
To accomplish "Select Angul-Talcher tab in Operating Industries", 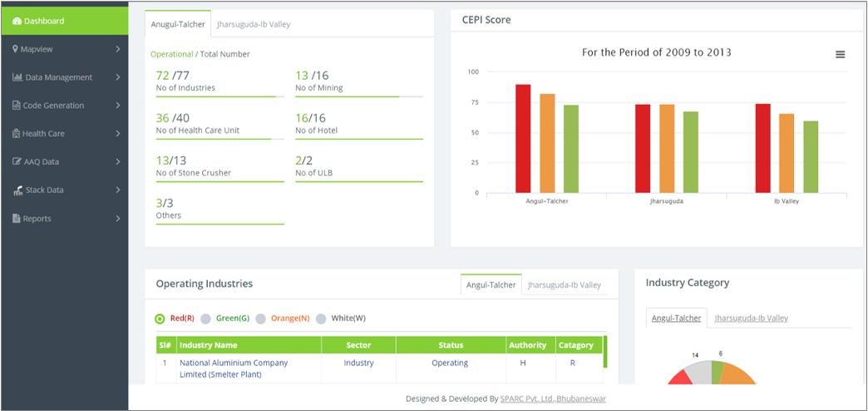I will click(491, 285).
